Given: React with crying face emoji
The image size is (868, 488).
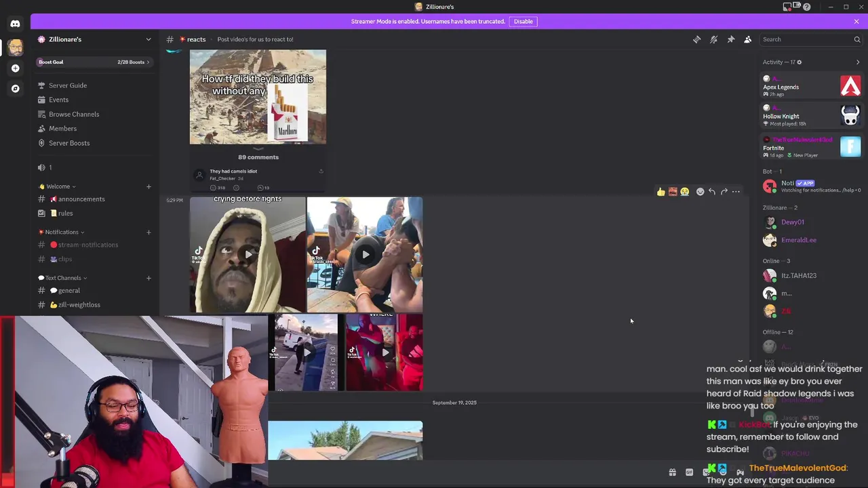Looking at the screenshot, I should [x=685, y=192].
